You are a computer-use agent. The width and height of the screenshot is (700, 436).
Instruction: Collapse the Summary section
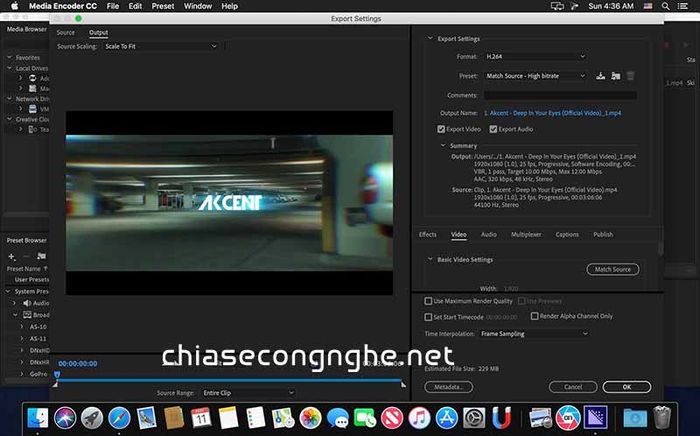(x=443, y=145)
